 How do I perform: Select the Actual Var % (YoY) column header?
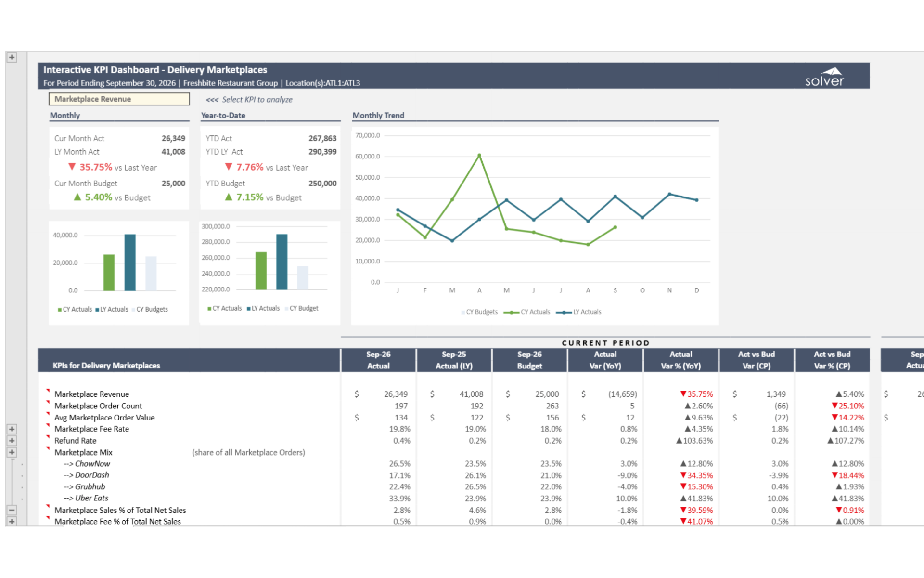click(x=680, y=360)
